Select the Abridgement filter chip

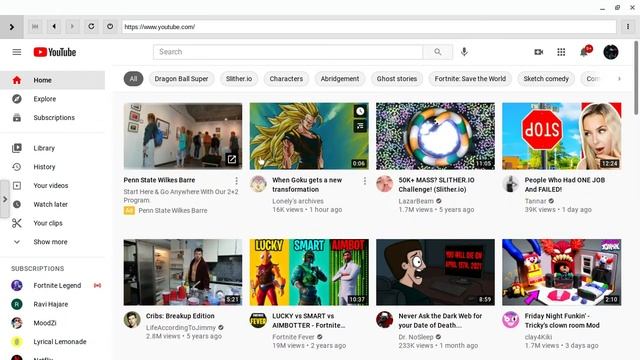coord(340,79)
